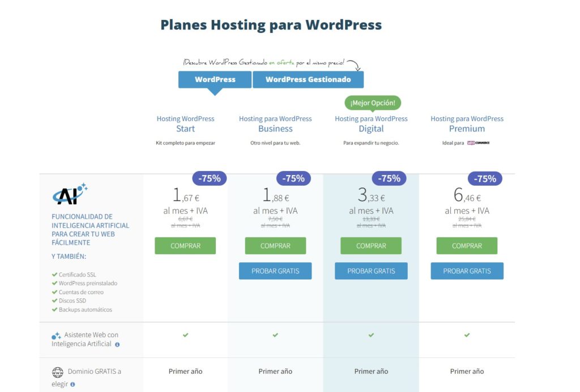Click the crossed-out 25,84 € old price
580x392 pixels.
467,219
